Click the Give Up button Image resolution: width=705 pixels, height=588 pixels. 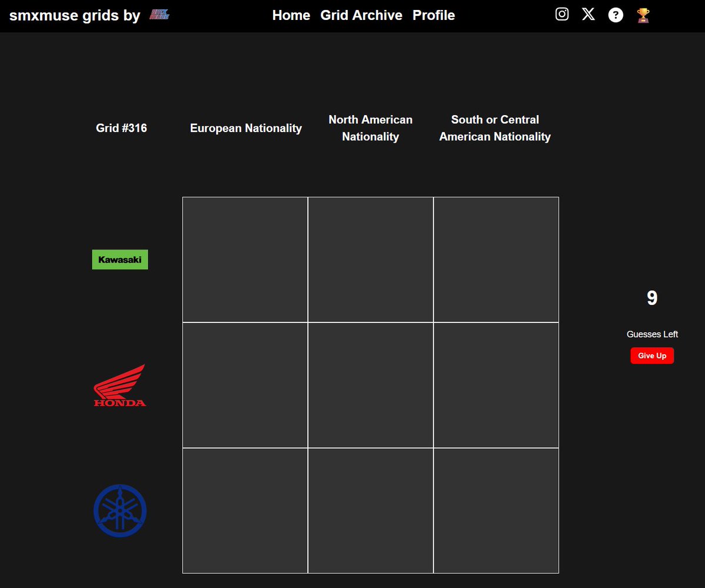[x=652, y=356]
